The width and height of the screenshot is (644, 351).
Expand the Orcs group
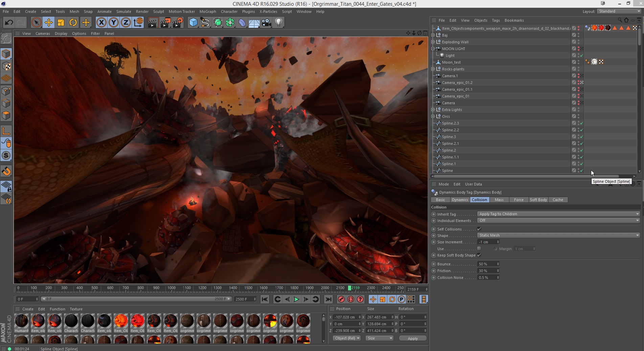[433, 116]
